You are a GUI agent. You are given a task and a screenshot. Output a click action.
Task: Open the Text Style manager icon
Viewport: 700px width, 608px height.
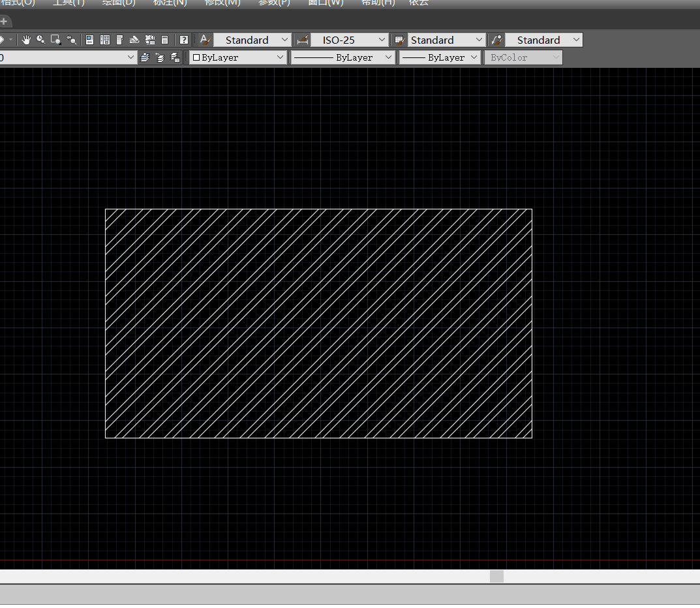(205, 40)
